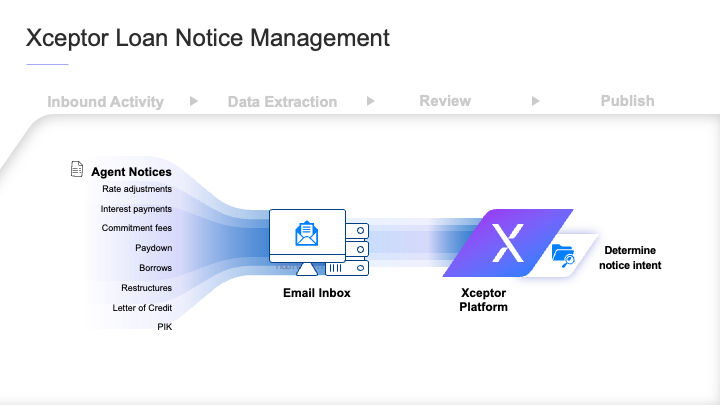Click 'Paydown' text
The image size is (720, 405).
pos(154,248)
